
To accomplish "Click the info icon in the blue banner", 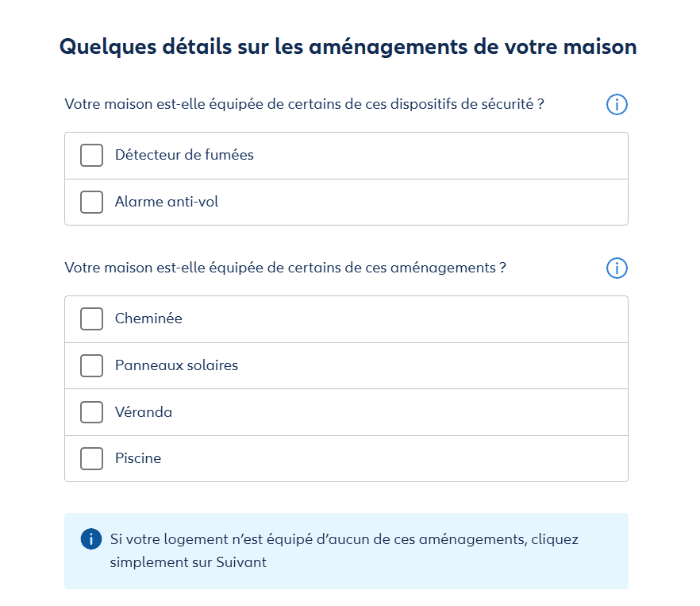I will [90, 539].
